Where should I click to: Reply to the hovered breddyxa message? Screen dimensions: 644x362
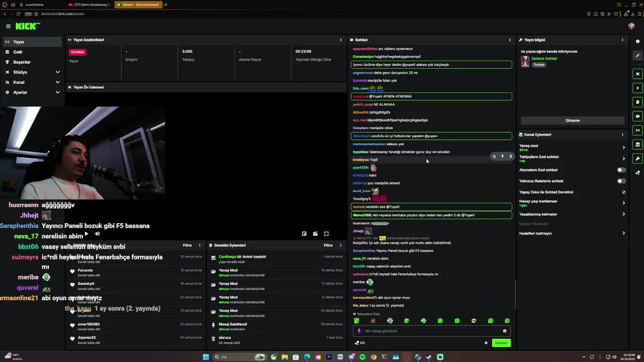(494, 157)
